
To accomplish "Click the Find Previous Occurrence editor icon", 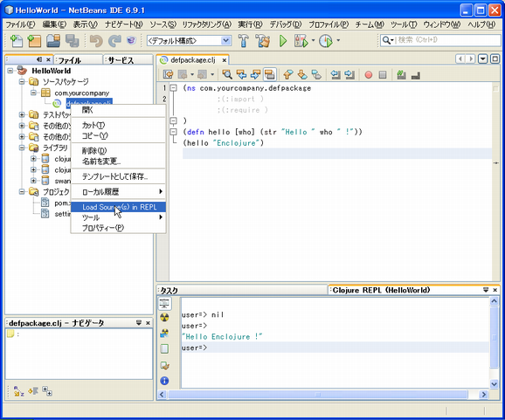I will coord(241,75).
